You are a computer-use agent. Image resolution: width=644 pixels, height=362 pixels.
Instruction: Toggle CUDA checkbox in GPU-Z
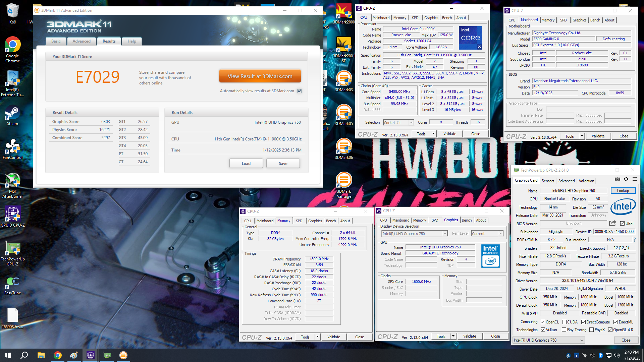(x=564, y=322)
